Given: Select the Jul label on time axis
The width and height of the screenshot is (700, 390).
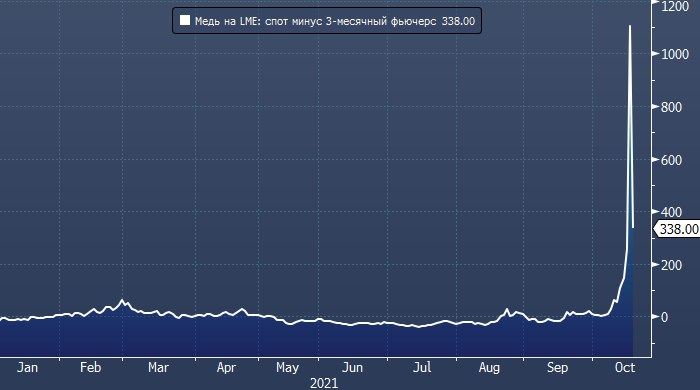Looking at the screenshot, I should tap(422, 368).
